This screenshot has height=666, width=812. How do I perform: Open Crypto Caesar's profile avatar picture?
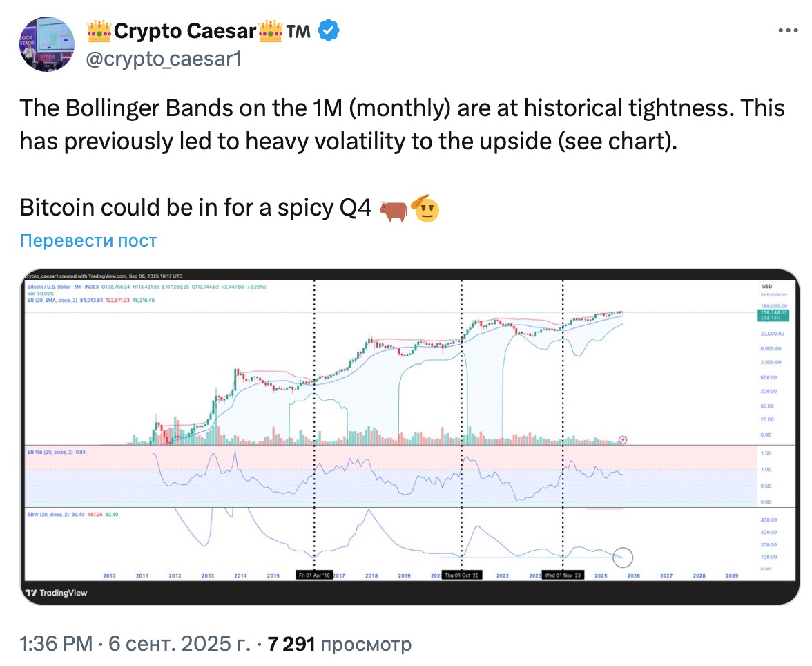tap(47, 44)
